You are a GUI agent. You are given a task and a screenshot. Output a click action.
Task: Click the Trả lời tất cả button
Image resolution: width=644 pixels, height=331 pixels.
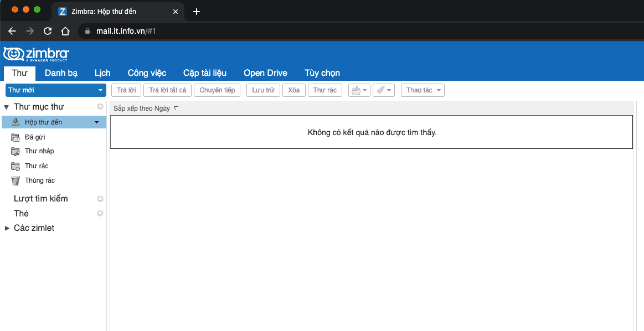tap(168, 90)
